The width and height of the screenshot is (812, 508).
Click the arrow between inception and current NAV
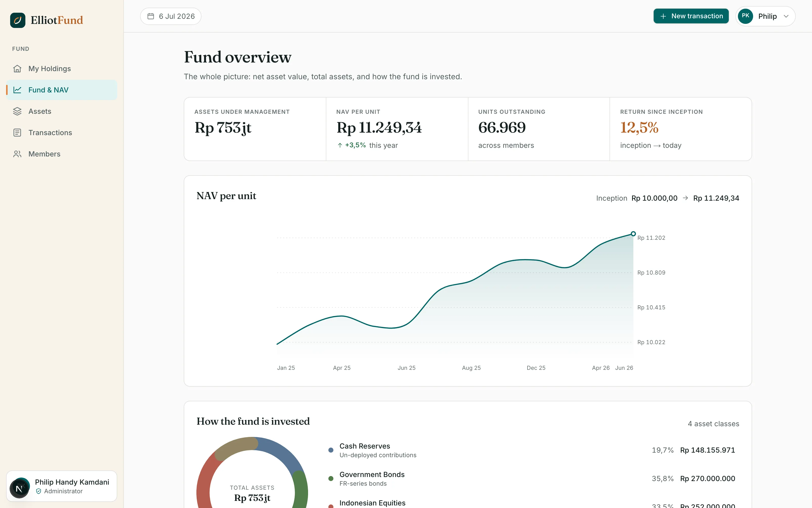(685, 198)
